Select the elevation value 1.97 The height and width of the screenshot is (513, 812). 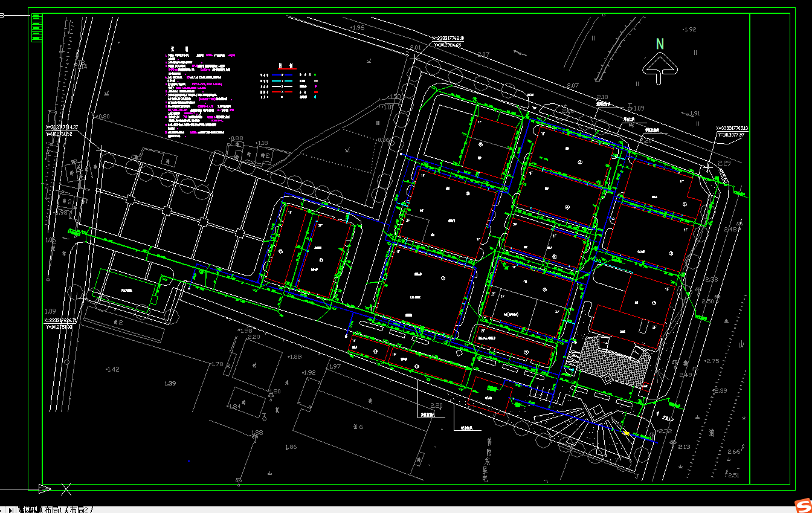click(x=334, y=367)
